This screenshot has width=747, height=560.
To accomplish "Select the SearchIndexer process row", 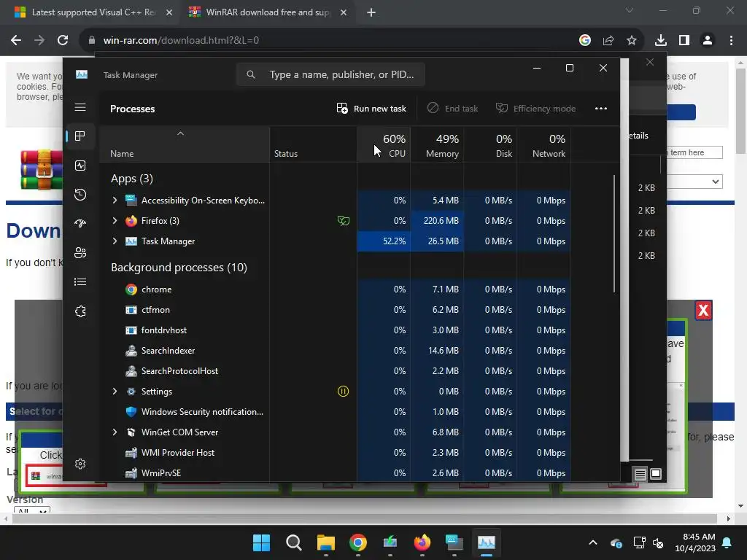I will coord(335,351).
